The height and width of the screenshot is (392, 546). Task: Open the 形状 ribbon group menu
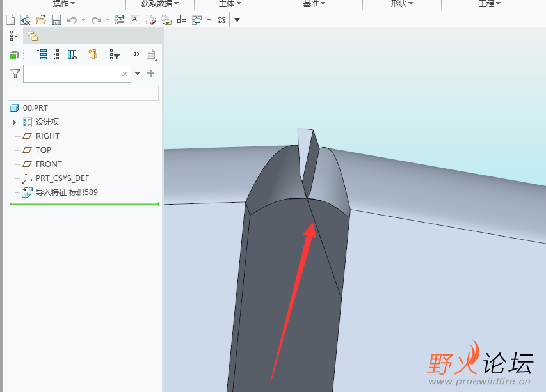point(402,3)
